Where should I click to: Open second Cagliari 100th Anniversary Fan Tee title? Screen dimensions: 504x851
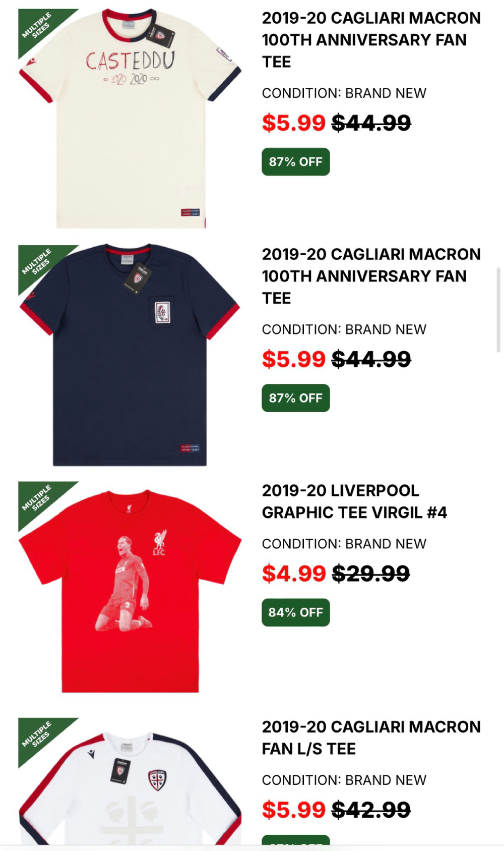point(371,276)
